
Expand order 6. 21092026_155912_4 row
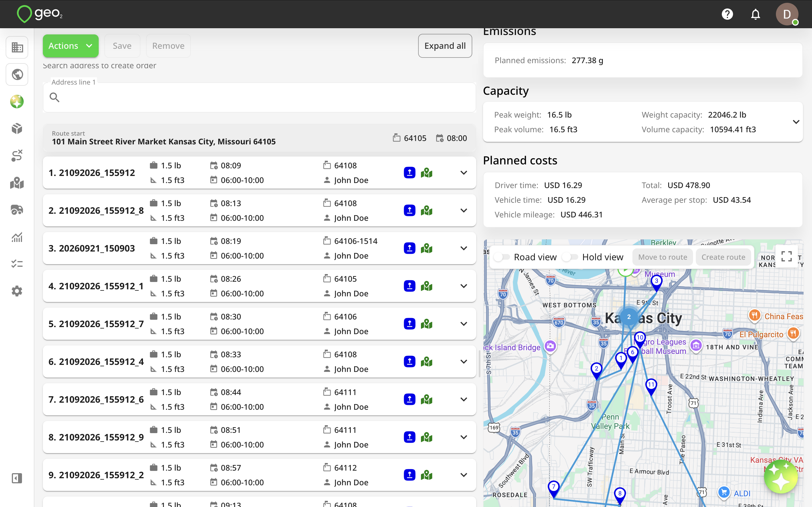pyautogui.click(x=464, y=361)
